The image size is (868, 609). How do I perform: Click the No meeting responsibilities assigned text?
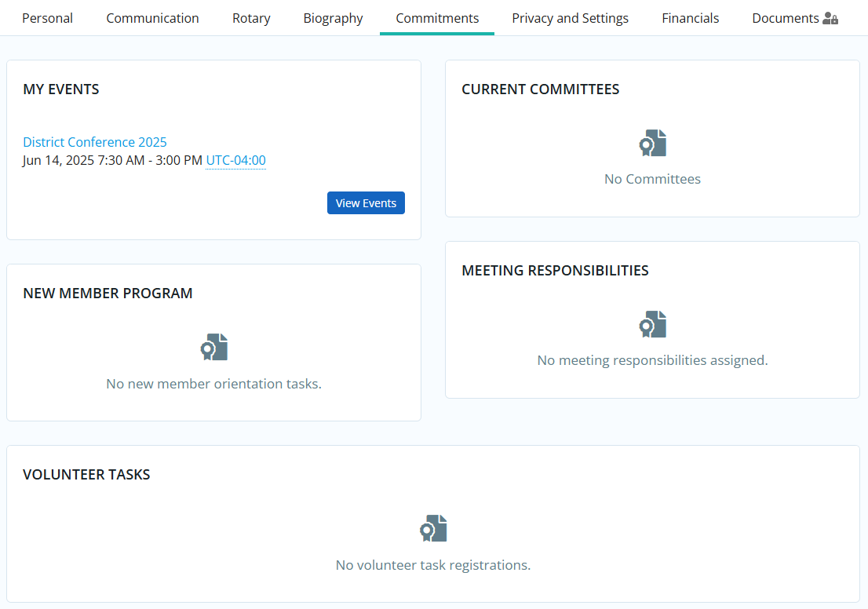pyautogui.click(x=652, y=360)
